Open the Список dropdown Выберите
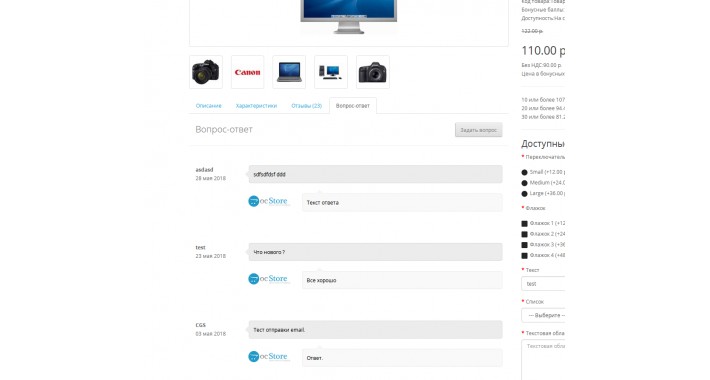The height and width of the screenshot is (380, 710). click(543, 315)
